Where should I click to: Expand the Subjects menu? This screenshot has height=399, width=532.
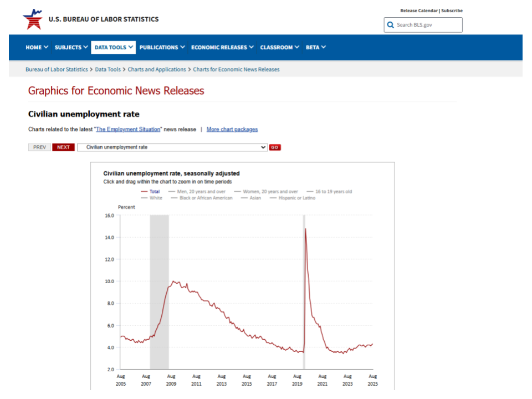[x=71, y=48]
